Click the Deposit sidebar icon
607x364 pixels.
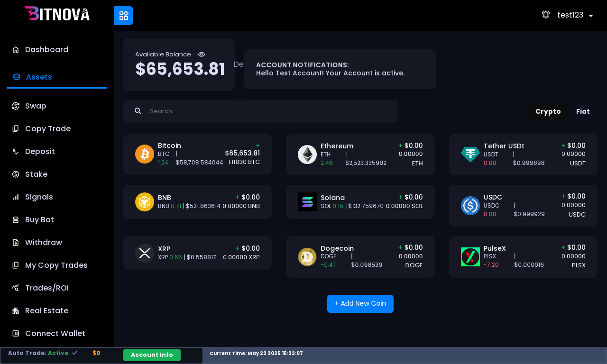pos(16,152)
